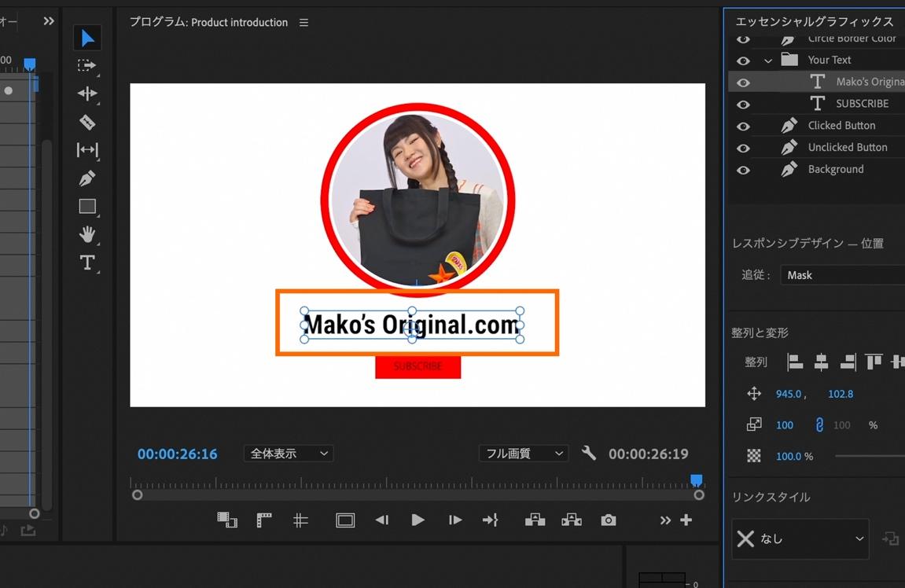Select the Slip tool
Image resolution: width=905 pixels, height=588 pixels.
click(87, 150)
